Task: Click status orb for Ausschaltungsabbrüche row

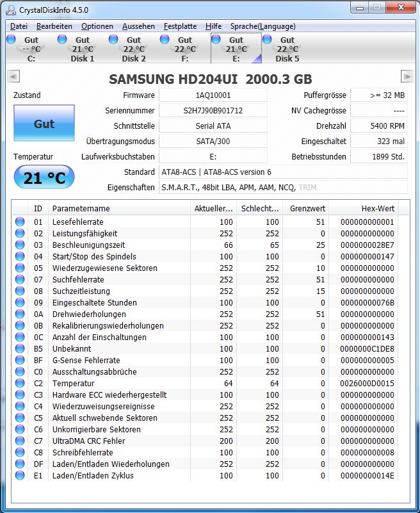Action: tap(20, 371)
